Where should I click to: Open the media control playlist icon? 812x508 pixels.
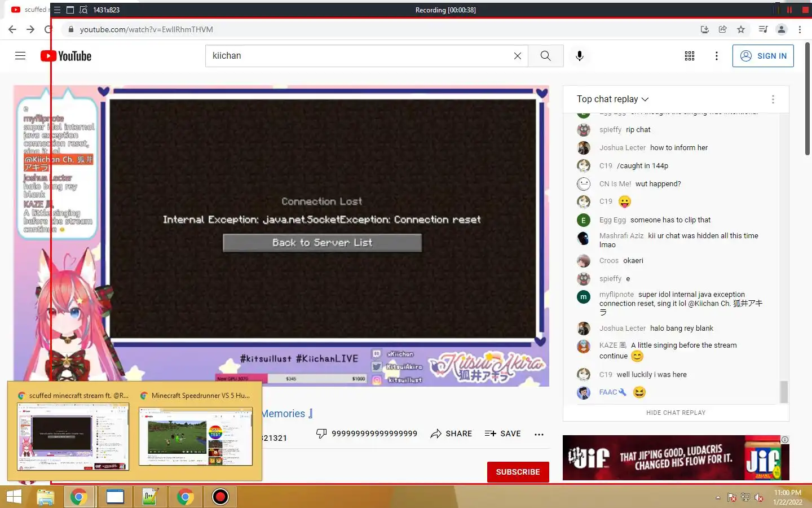(763, 29)
